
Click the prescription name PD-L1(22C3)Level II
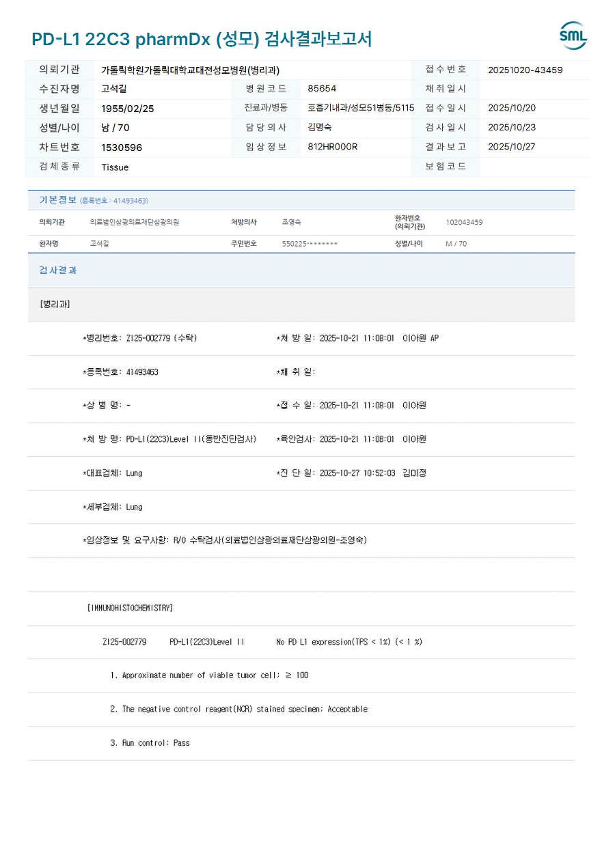click(191, 439)
